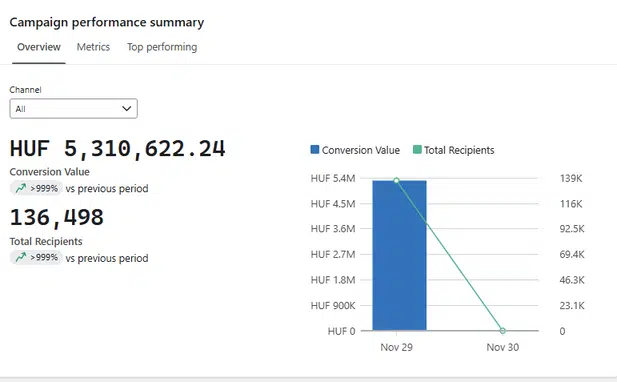Click the HUF 5,310,622.24 conversion value figure
This screenshot has width=617, height=382.
pos(117,149)
